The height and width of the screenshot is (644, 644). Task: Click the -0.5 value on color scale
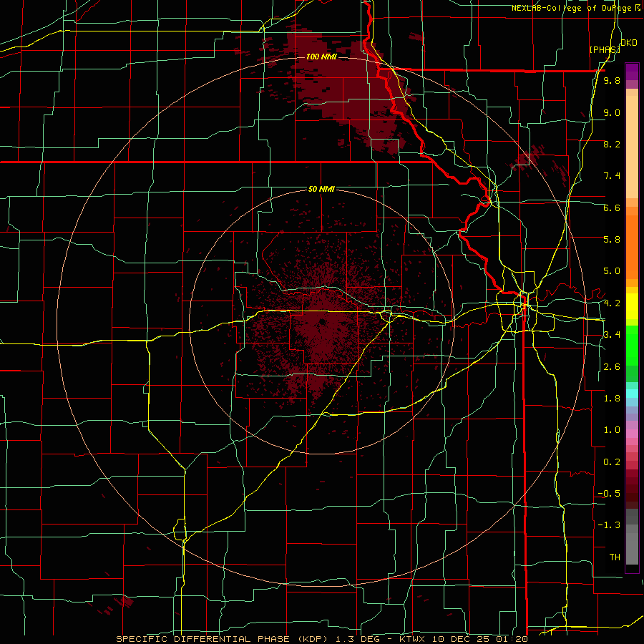609,494
